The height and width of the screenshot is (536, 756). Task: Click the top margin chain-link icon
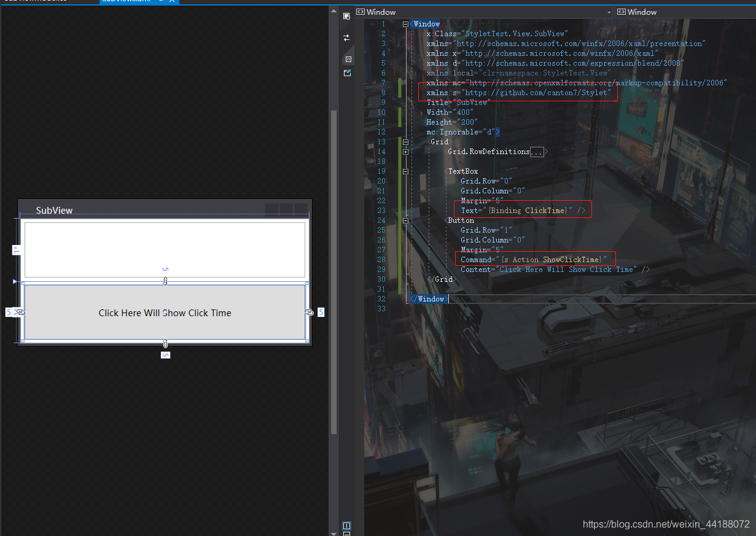(165, 281)
